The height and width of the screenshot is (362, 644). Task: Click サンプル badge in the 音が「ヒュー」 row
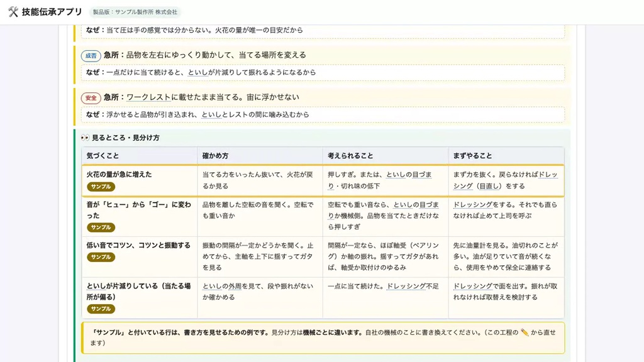(101, 228)
